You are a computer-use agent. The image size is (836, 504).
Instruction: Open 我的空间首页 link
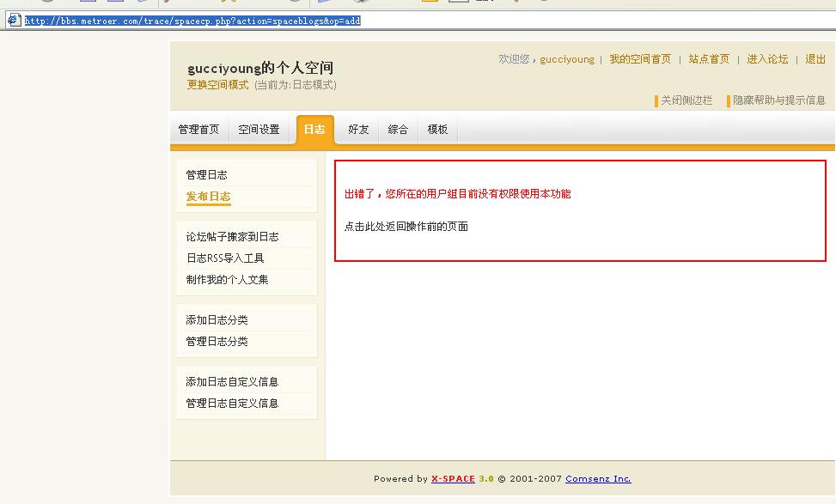coord(640,59)
